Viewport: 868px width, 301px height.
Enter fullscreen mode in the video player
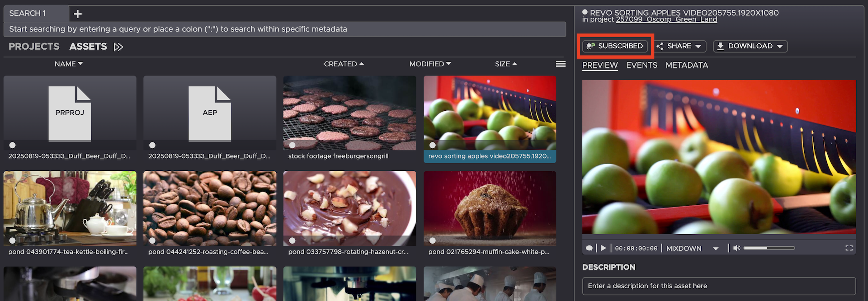click(849, 248)
